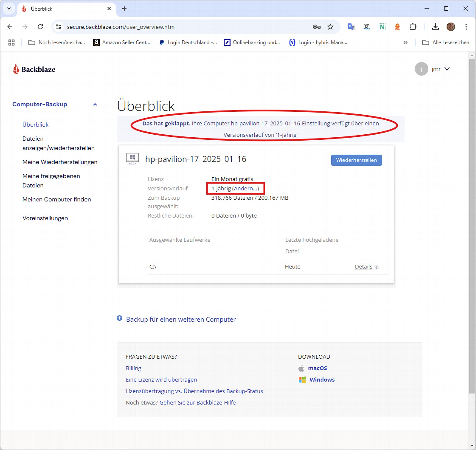Download the macOS client
Screen dimensions: 476x450
pyautogui.click(x=317, y=368)
